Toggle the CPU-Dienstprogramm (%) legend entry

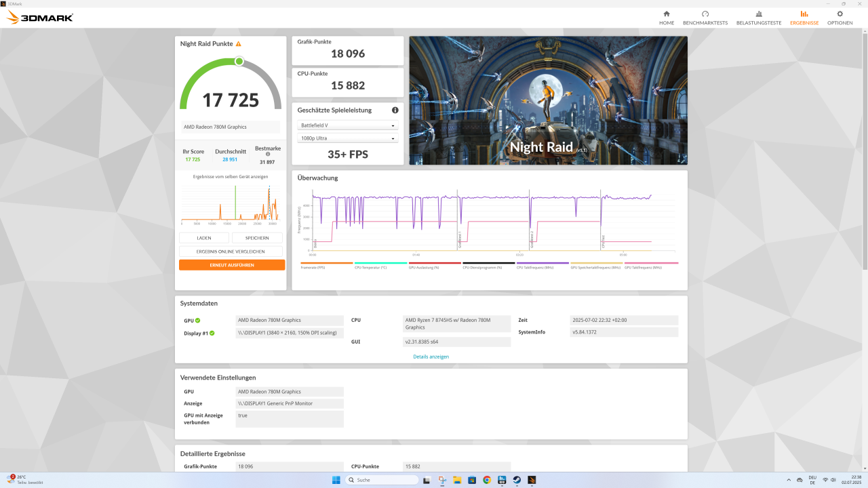point(489,265)
